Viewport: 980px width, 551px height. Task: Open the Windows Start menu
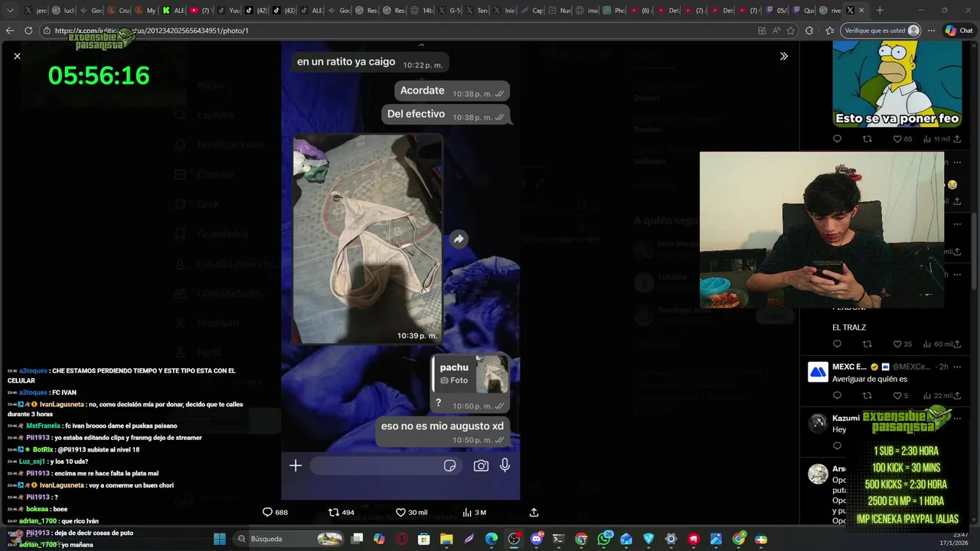tap(220, 539)
